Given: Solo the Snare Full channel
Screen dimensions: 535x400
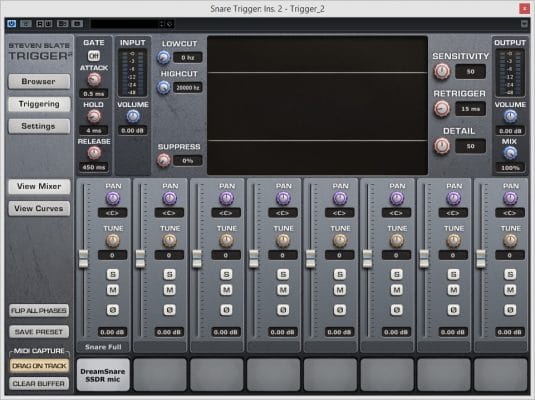Looking at the screenshot, I should [x=113, y=274].
